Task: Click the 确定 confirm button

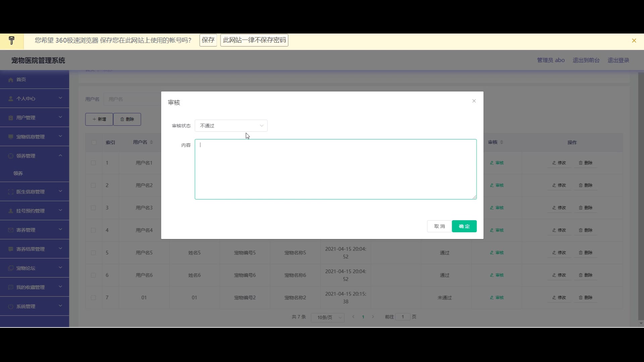Action: click(x=464, y=226)
